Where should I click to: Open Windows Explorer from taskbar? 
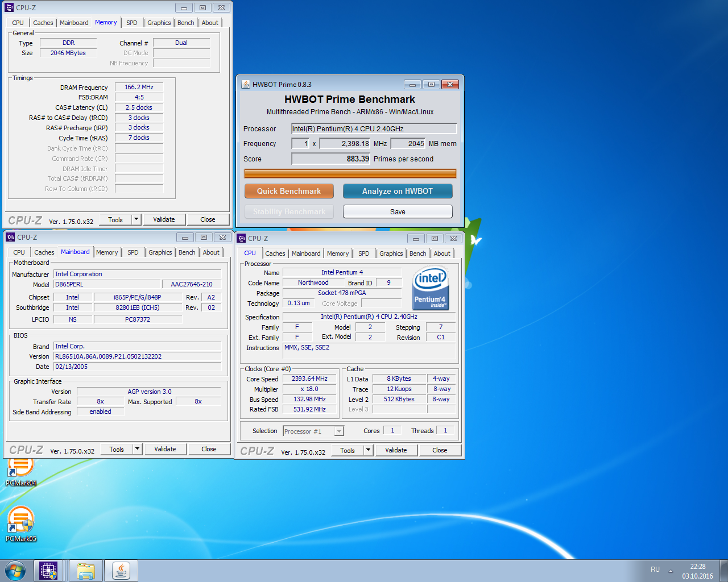[x=86, y=571]
